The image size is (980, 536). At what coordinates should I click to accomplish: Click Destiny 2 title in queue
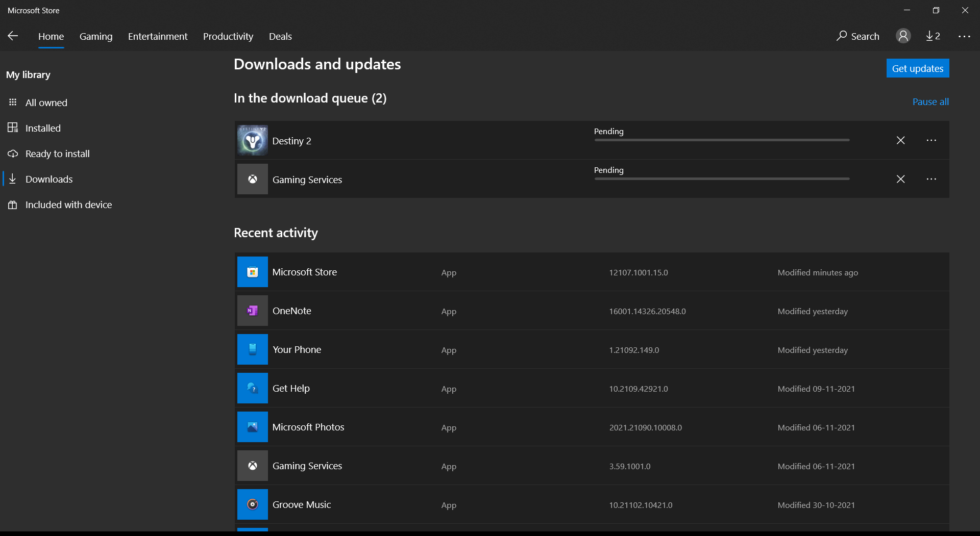click(x=291, y=141)
